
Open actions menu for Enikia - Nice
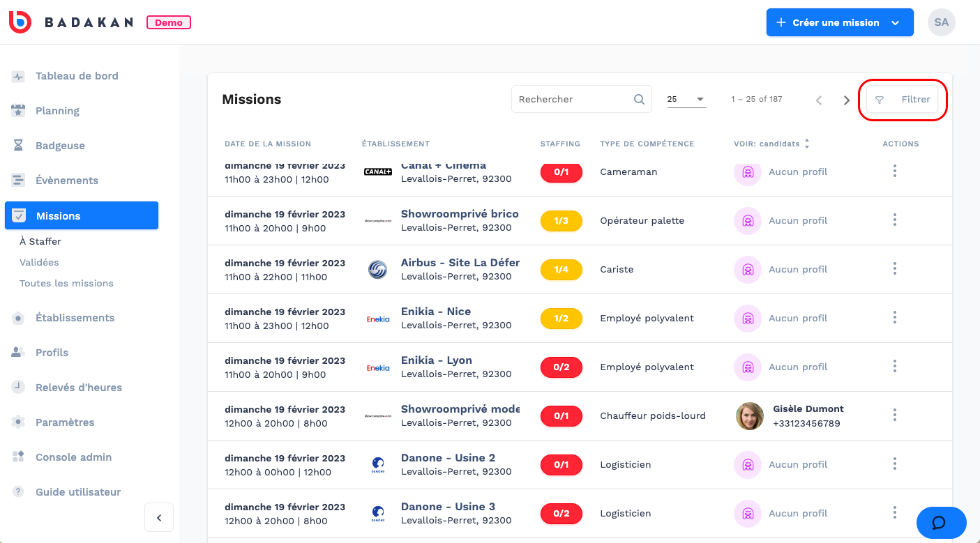click(895, 318)
